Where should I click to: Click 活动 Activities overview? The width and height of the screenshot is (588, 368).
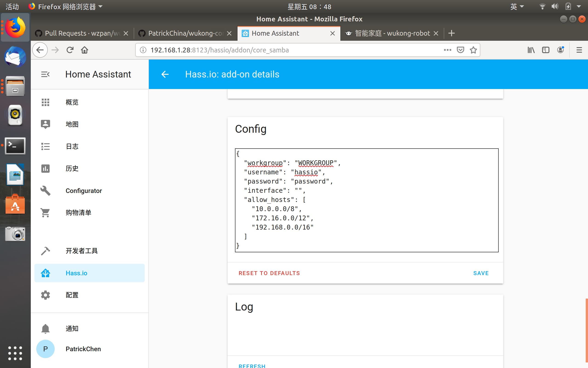point(12,7)
